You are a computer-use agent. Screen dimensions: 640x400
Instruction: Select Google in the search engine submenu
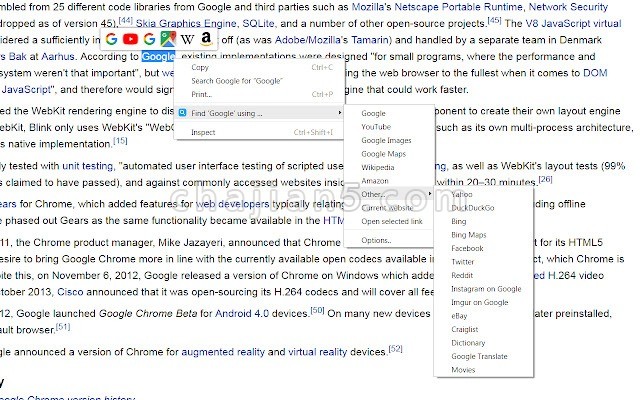click(389, 113)
